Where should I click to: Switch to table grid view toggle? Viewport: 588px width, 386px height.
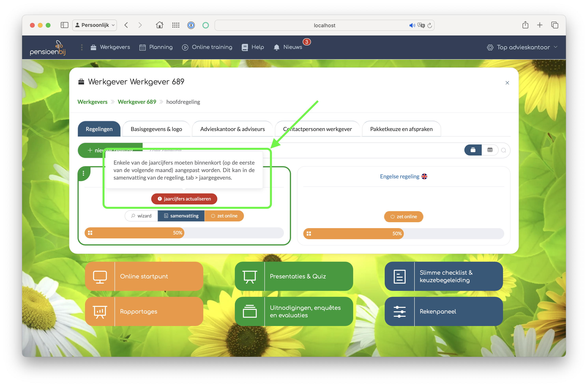pyautogui.click(x=490, y=150)
